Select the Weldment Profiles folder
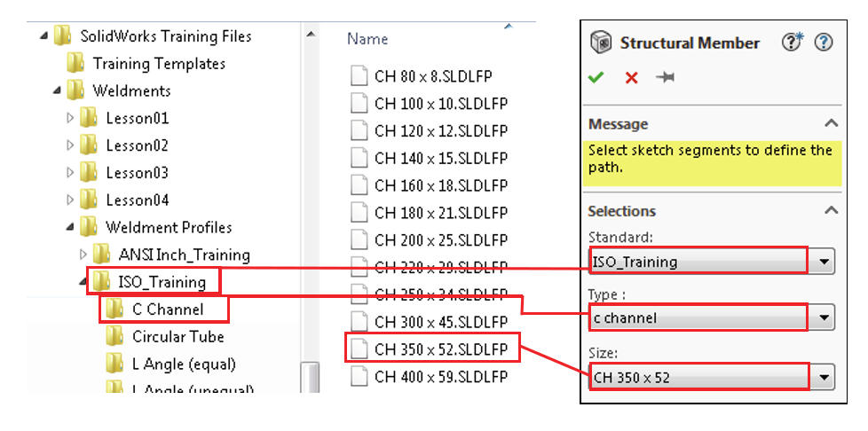Screen dimensions: 868x431 [x=169, y=227]
